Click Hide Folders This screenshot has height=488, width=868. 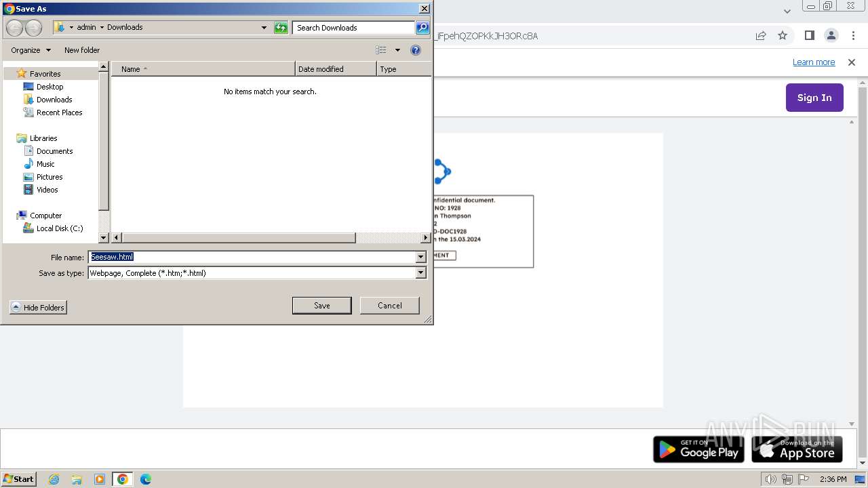[39, 308]
